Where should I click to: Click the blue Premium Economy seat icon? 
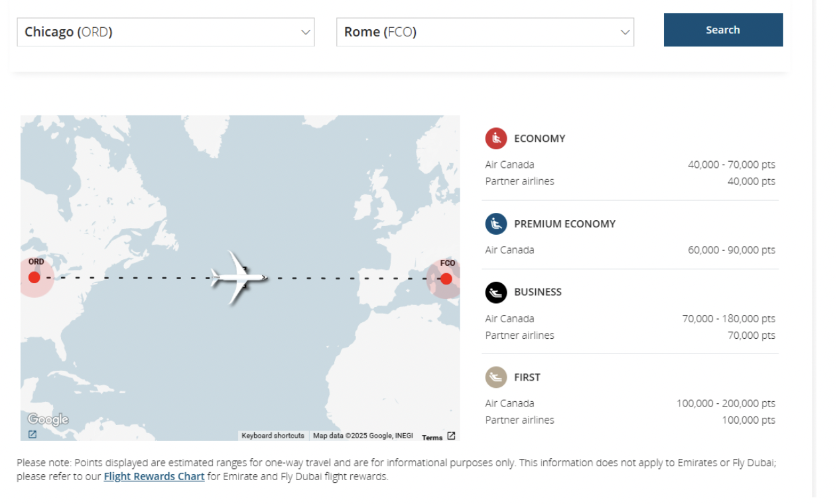coord(495,224)
